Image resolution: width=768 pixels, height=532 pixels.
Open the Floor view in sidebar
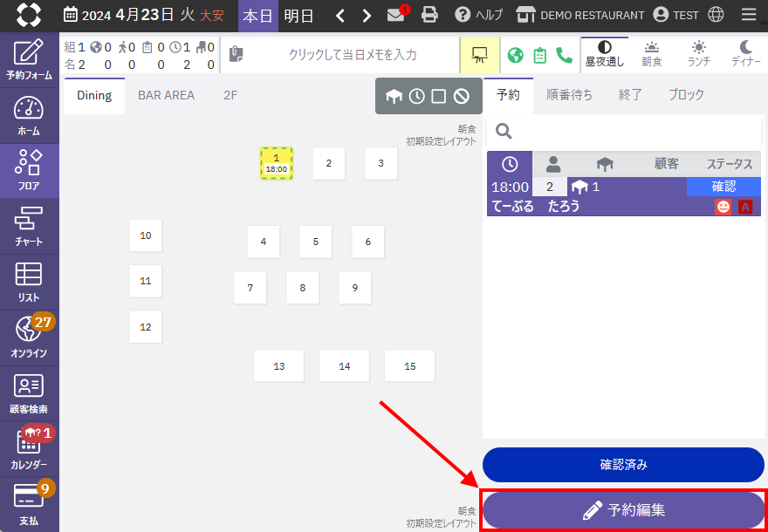29,171
